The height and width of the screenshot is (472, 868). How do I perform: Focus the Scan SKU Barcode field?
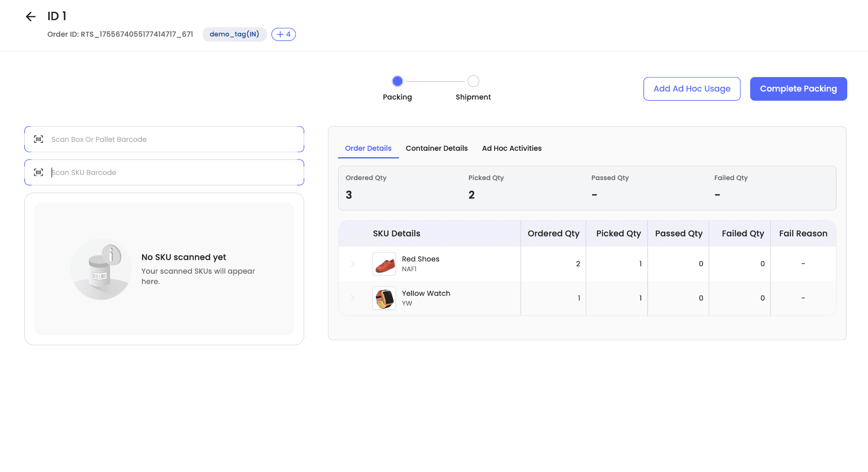pyautogui.click(x=174, y=172)
